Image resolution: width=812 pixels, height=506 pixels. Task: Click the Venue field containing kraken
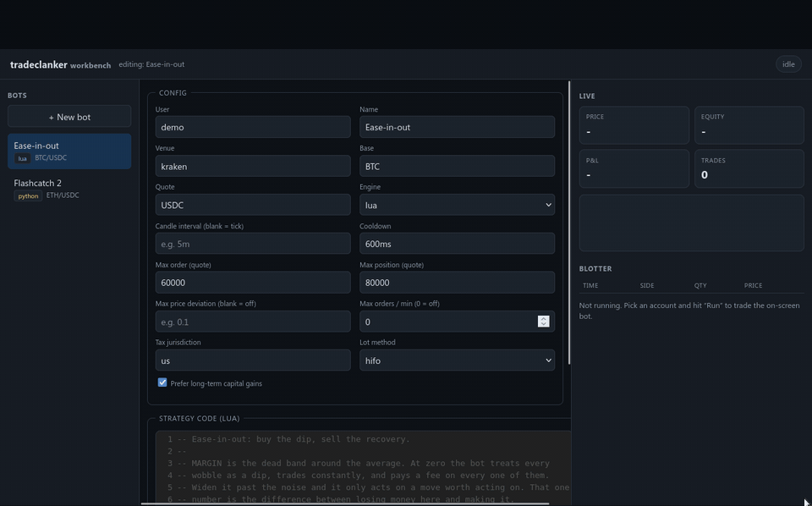(253, 166)
